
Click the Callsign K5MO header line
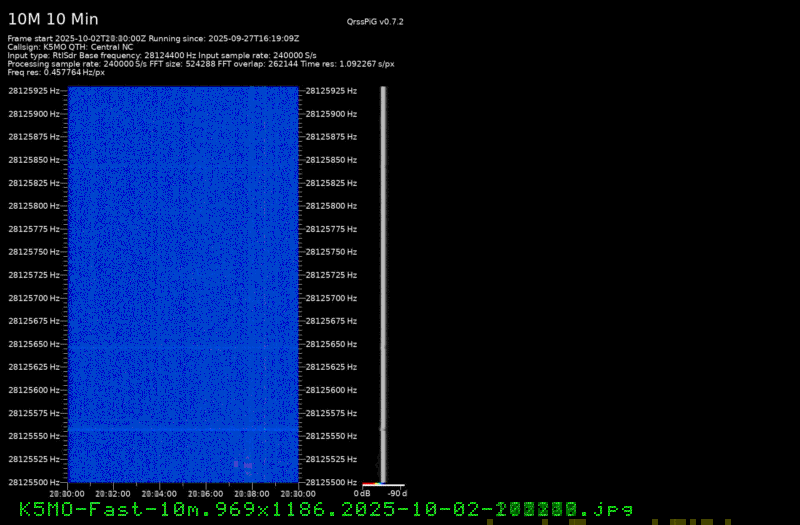(70, 46)
